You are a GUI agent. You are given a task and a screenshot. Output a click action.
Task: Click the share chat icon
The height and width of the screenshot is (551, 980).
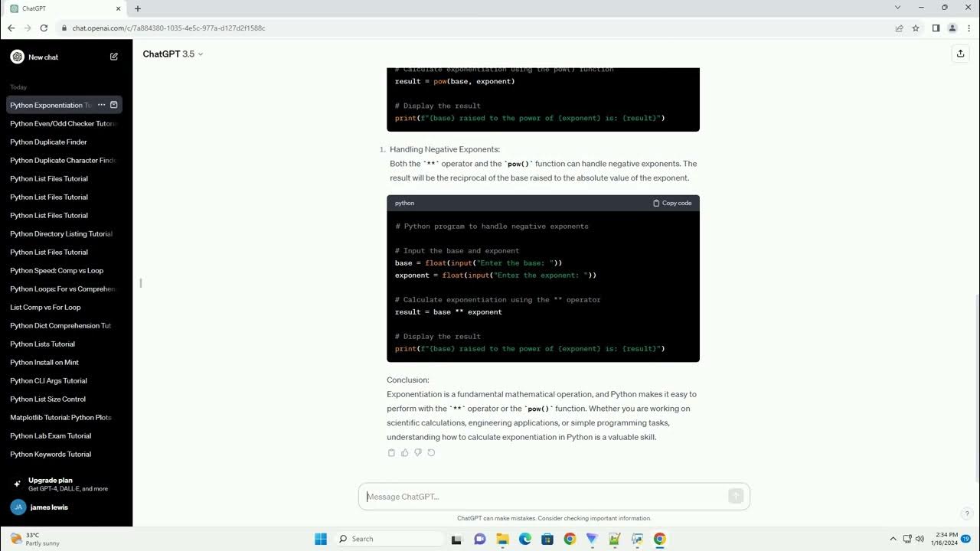pos(960,54)
